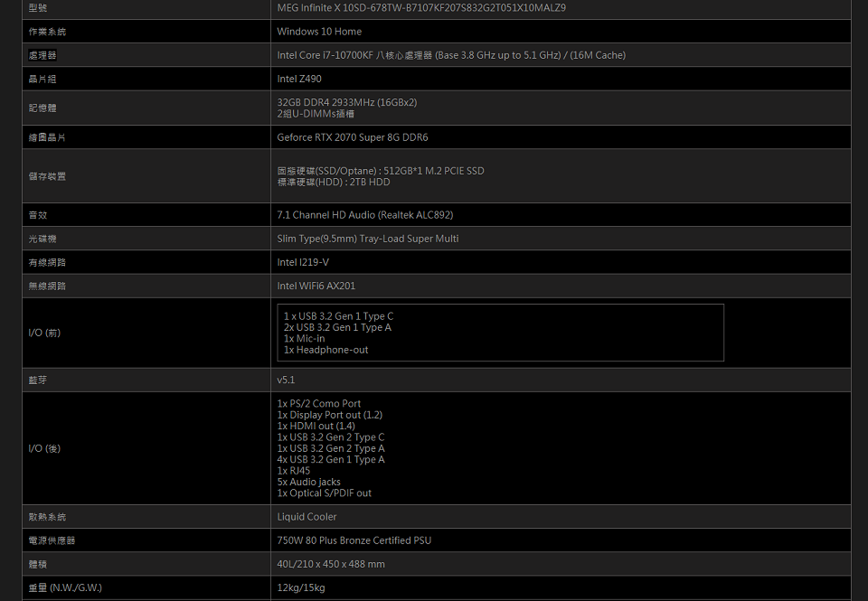Click the highlighted 處理器 row label
Viewport: 868px width, 601px height.
[42, 55]
